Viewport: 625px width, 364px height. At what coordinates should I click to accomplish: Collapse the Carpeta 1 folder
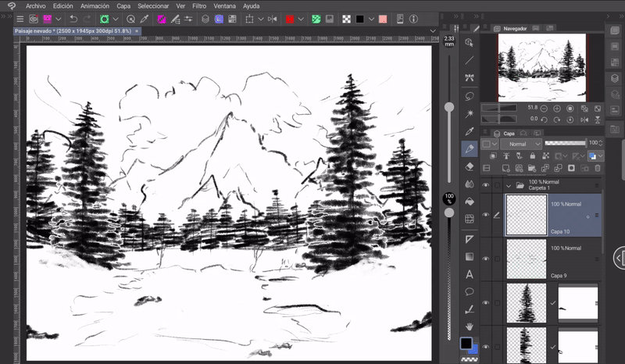[509, 185]
